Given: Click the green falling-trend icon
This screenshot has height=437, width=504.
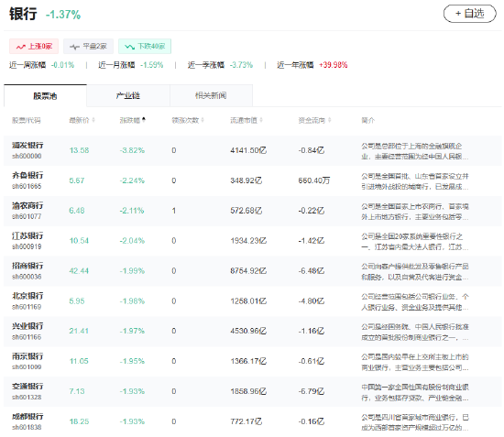Looking at the screenshot, I should 129,47.
